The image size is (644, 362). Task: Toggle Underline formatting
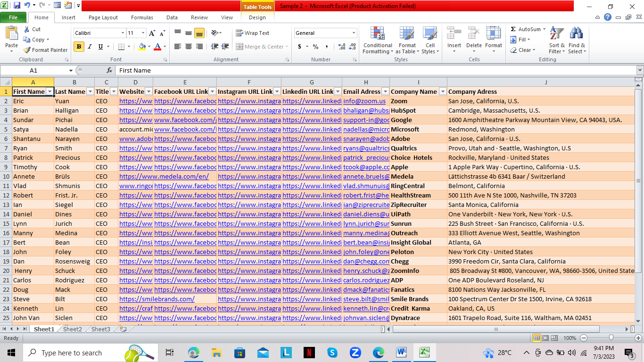point(100,47)
